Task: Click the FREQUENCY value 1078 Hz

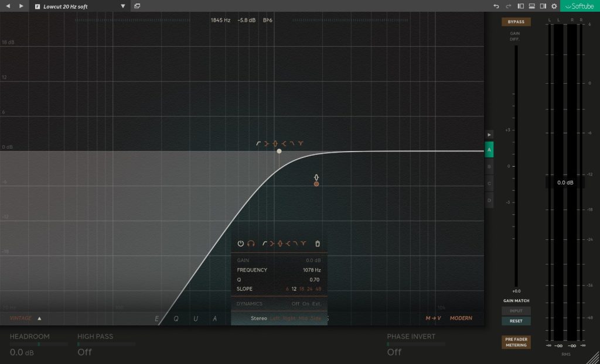Action: (311, 270)
